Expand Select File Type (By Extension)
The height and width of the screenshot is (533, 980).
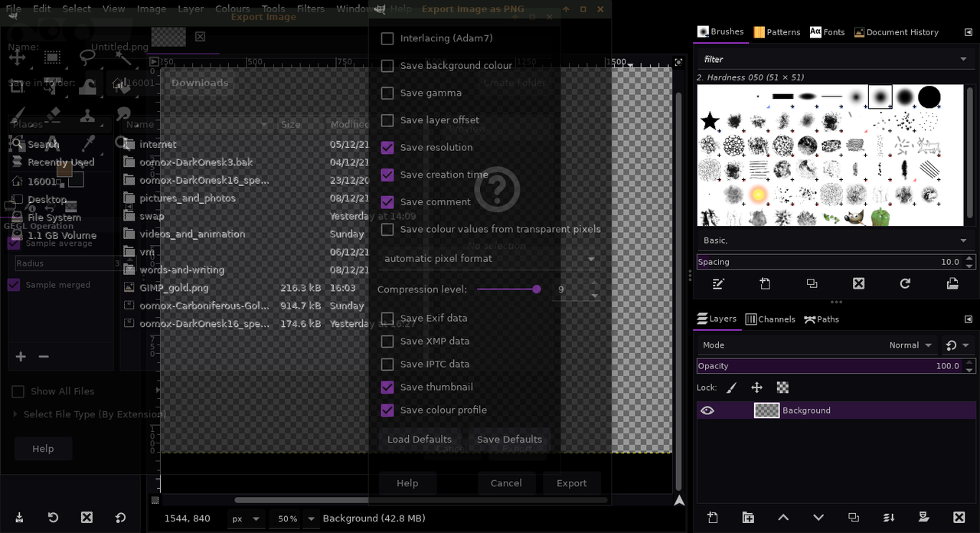[x=90, y=414]
